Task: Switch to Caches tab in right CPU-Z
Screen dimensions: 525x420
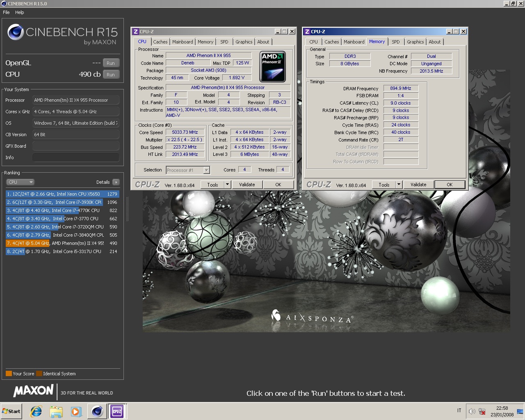Action: pos(332,42)
